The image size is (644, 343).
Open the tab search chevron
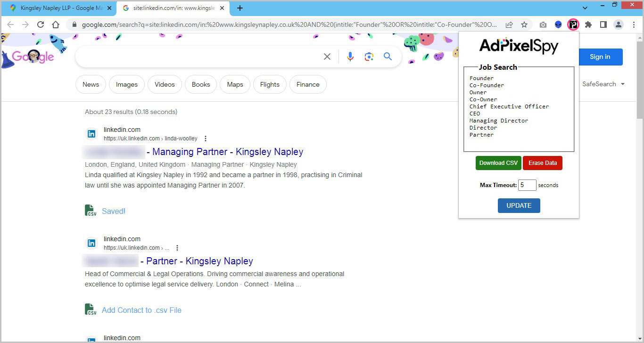[x=585, y=8]
